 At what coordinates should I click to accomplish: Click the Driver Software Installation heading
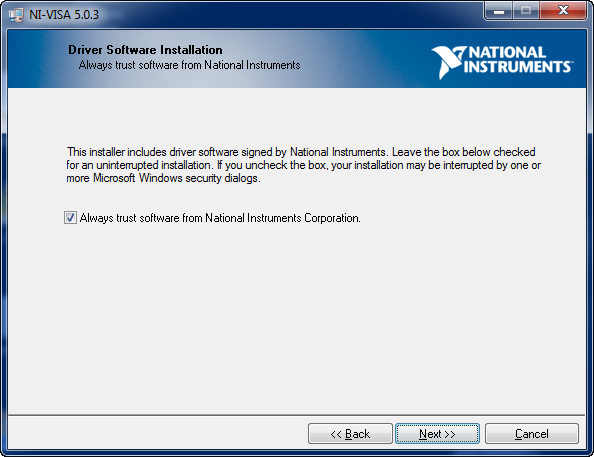[145, 50]
